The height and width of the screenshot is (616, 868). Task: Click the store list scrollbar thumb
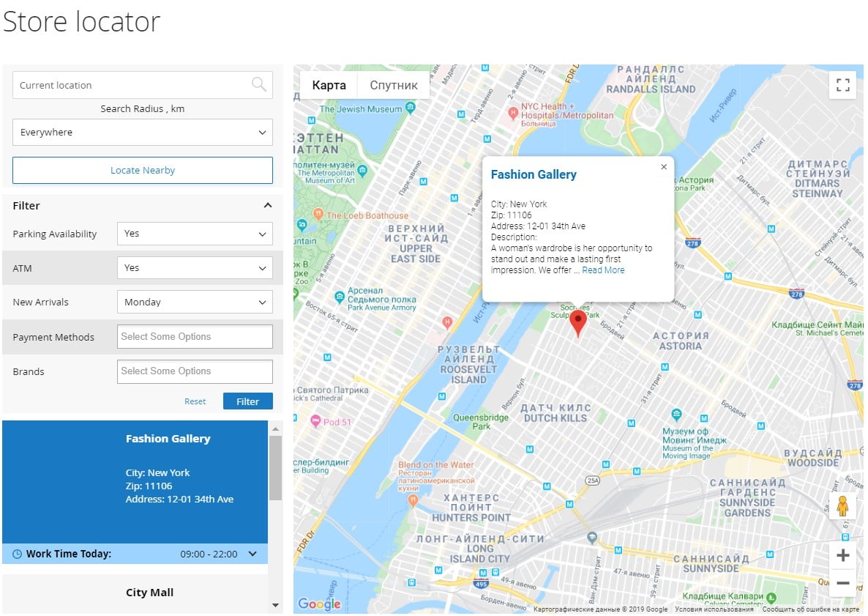[275, 468]
